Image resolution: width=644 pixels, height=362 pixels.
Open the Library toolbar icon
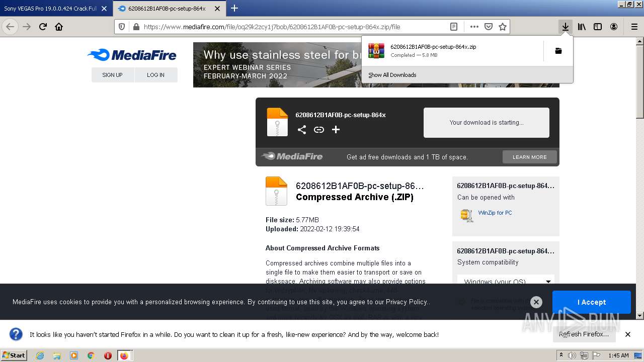point(582,27)
